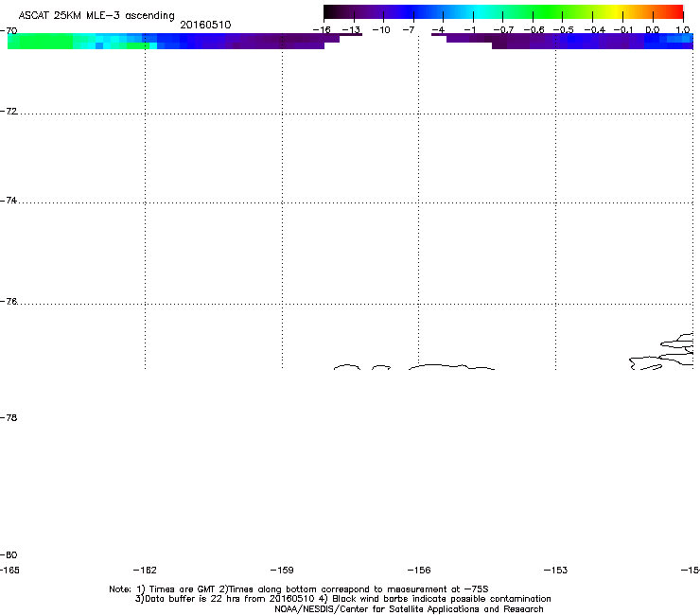Click the -0.7 color scale label
Viewport: 700px width, 615px height.
click(x=503, y=30)
